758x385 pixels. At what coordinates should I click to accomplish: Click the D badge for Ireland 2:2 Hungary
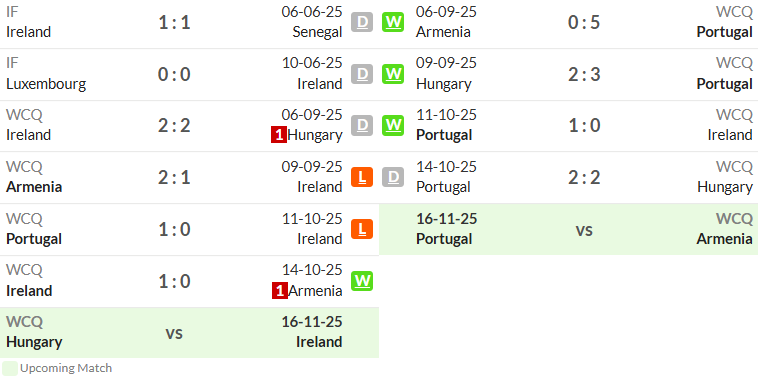[x=362, y=125]
